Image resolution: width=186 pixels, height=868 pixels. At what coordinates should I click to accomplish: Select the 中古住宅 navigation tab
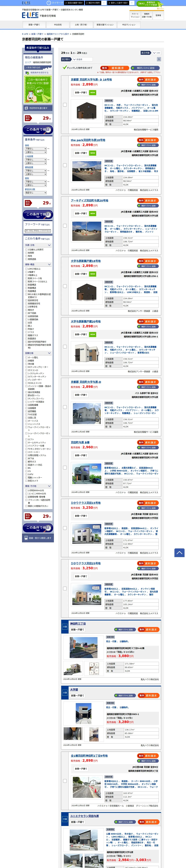point(58,25)
